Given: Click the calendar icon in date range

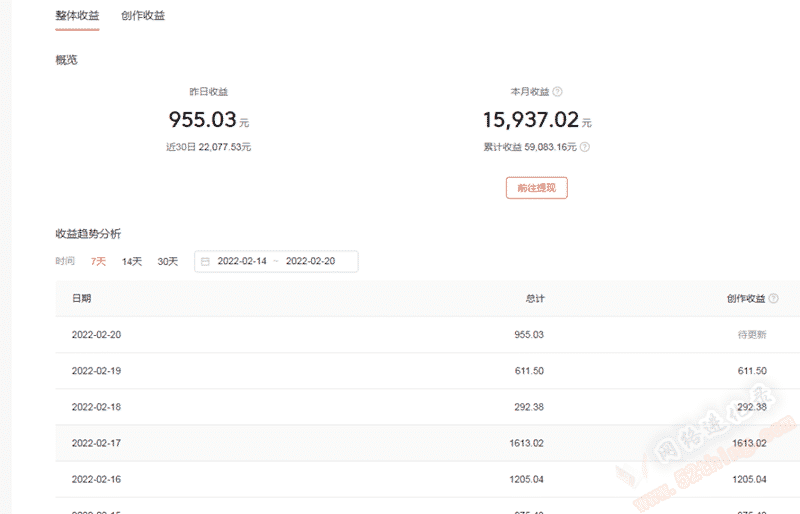Looking at the screenshot, I should pyautogui.click(x=205, y=261).
